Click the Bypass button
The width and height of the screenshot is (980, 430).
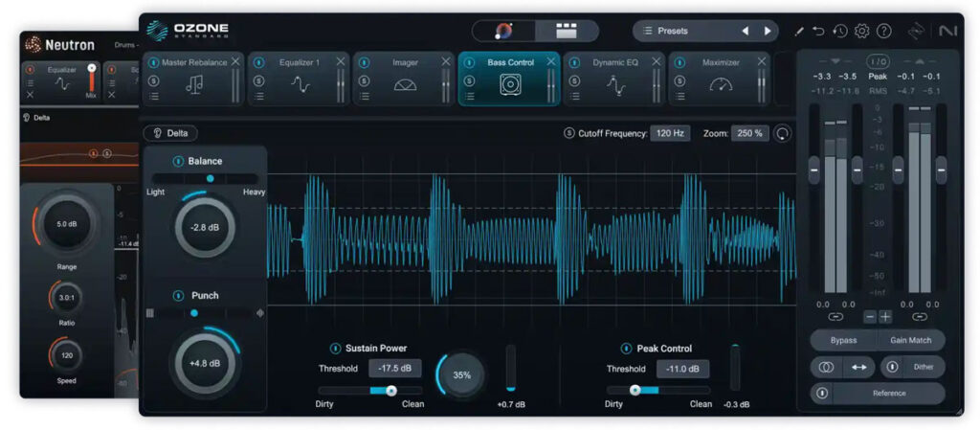pos(844,340)
